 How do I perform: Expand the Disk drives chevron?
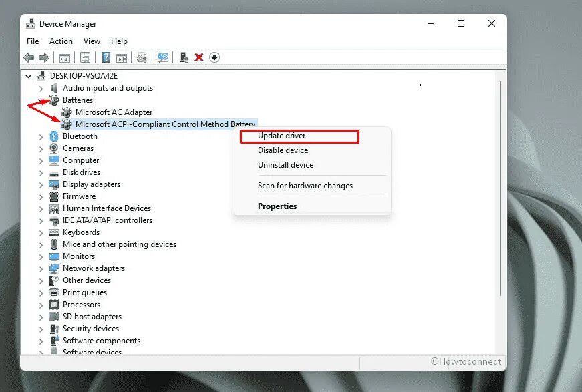41,173
